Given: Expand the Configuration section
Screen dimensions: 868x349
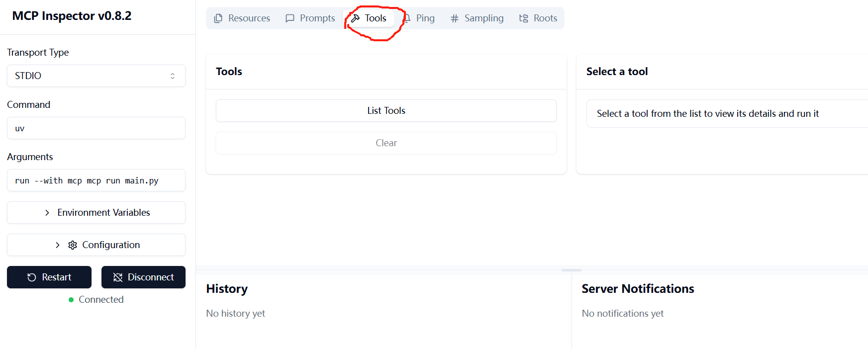Looking at the screenshot, I should [x=96, y=245].
